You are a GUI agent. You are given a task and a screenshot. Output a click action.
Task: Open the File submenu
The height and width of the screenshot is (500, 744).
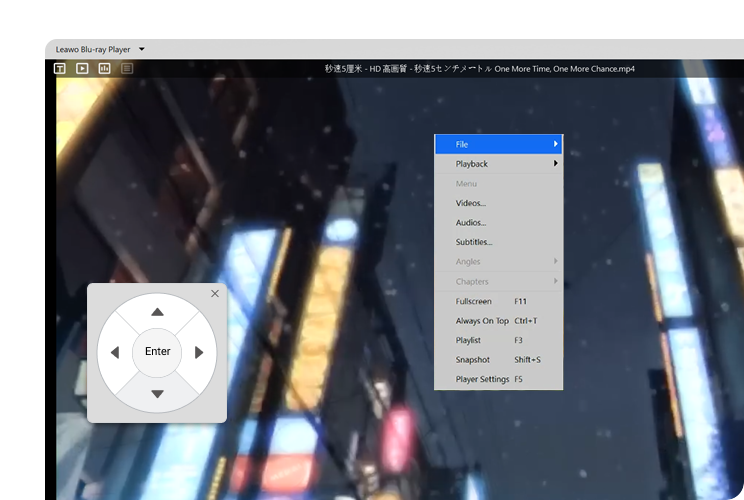(x=499, y=144)
